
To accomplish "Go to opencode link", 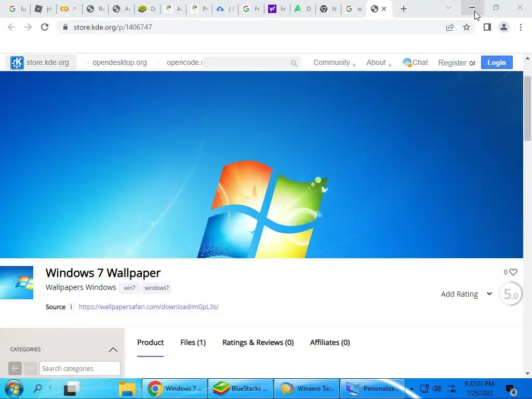I will pos(184,62).
